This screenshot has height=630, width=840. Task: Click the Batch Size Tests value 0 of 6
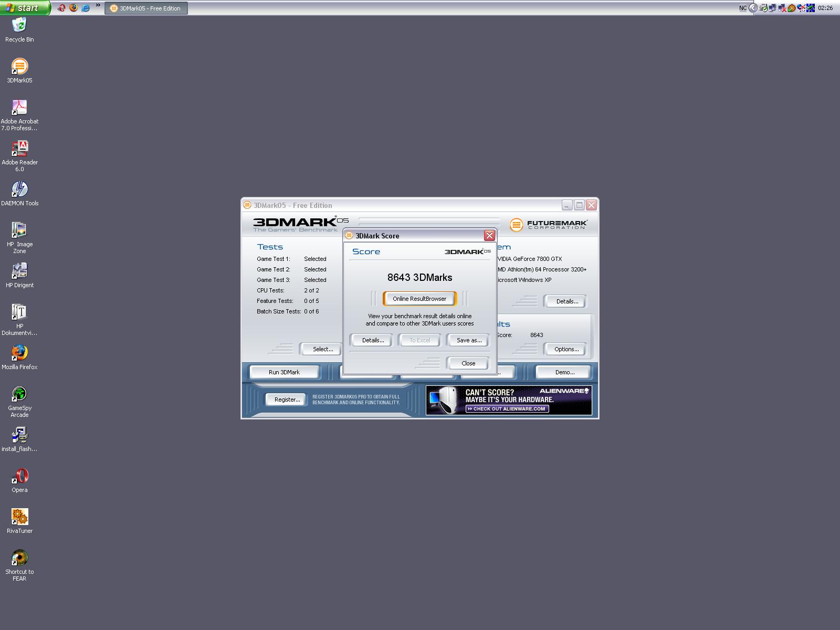point(311,311)
